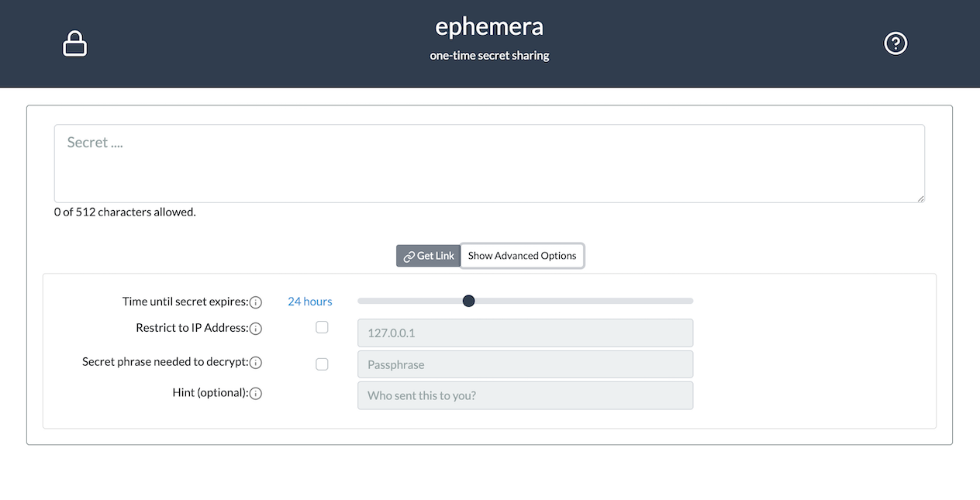Open help via the question mark icon

pyautogui.click(x=895, y=43)
